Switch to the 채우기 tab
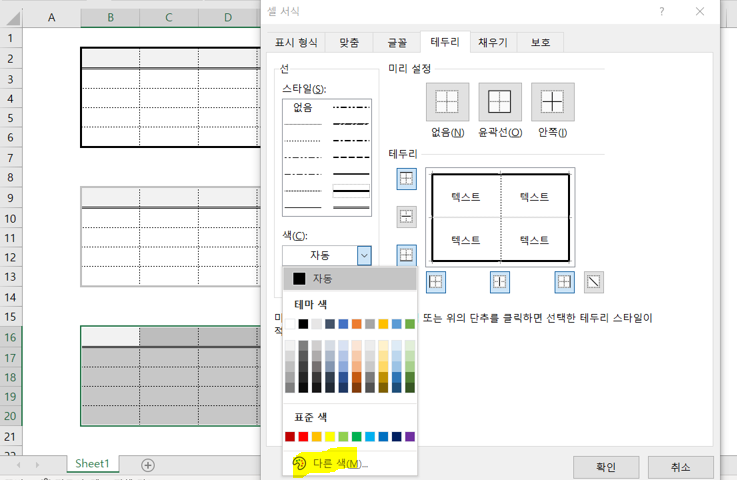The width and height of the screenshot is (737, 480). 493,43
